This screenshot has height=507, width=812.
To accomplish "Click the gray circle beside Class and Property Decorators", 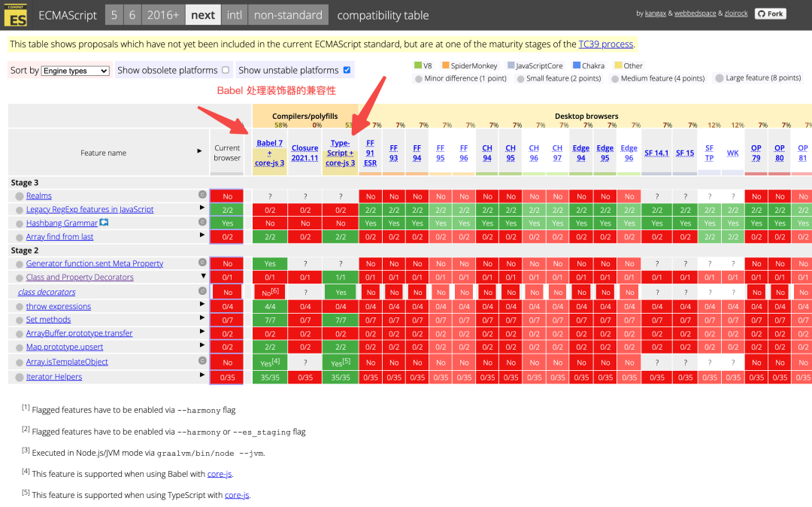I will coord(19,278).
